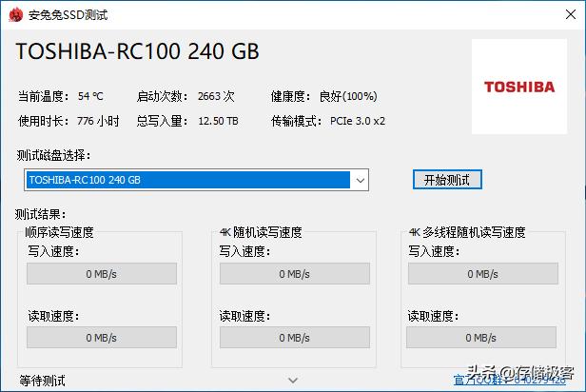Click the 开始测试 button
Image resolution: width=586 pixels, height=392 pixels.
click(447, 180)
